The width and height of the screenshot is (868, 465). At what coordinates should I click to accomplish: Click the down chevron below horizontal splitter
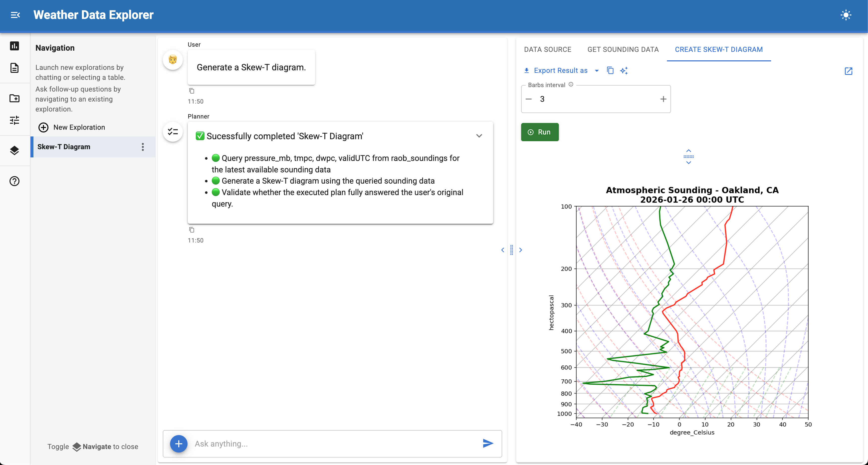pyautogui.click(x=689, y=163)
